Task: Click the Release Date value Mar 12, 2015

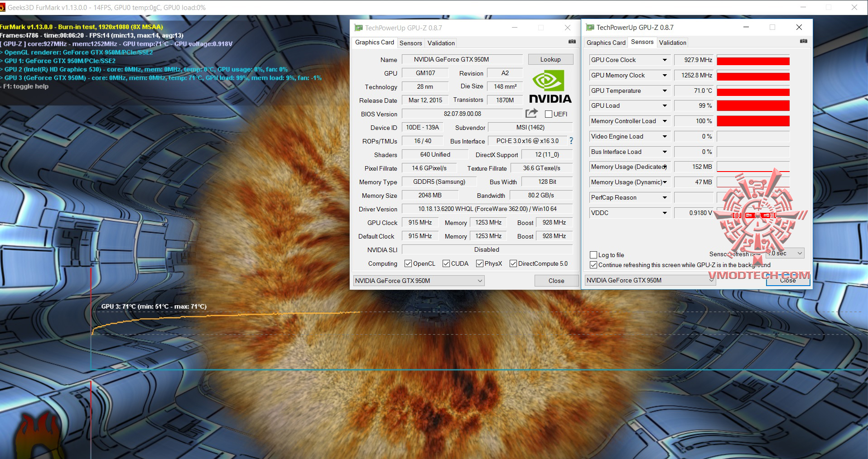Action: pyautogui.click(x=425, y=100)
